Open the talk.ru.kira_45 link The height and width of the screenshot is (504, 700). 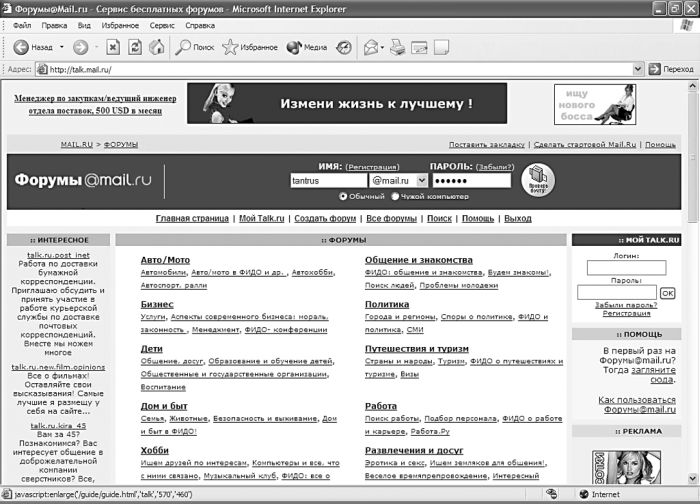tap(58, 425)
